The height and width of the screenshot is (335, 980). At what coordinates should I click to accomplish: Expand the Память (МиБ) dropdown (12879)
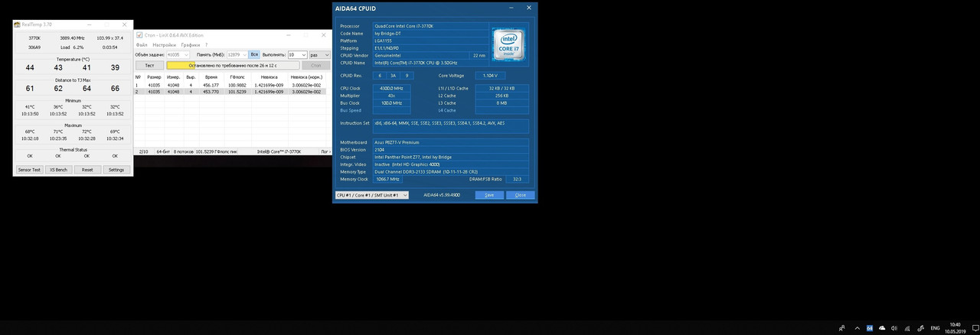pyautogui.click(x=245, y=55)
